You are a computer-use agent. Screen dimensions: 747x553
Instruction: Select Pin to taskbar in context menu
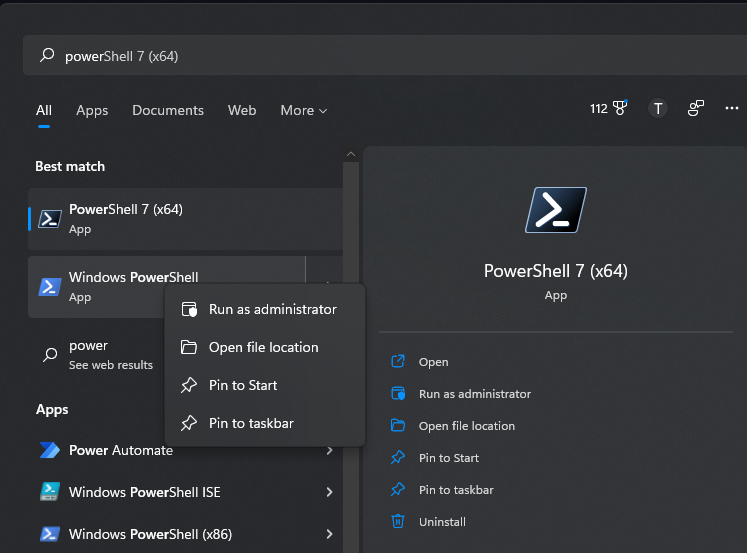click(251, 423)
